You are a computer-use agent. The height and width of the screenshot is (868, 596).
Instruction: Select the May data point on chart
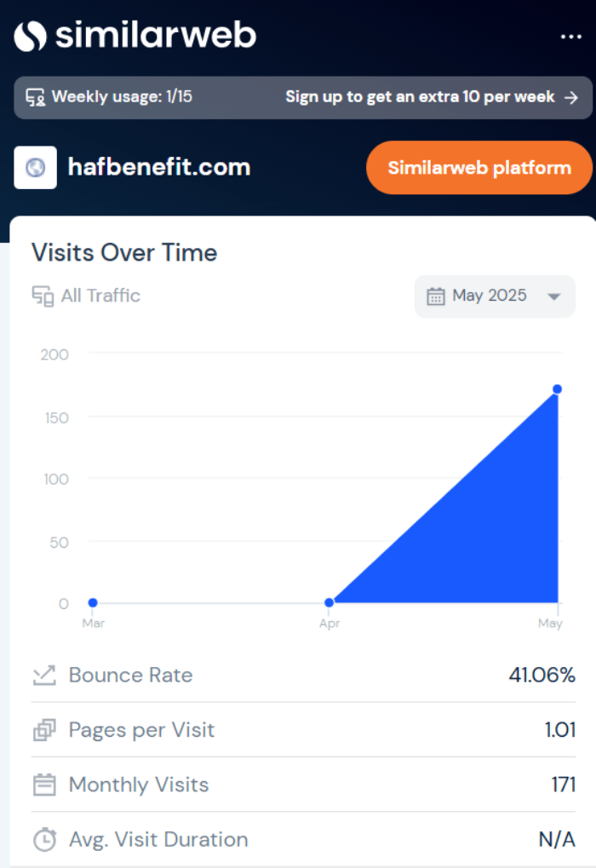(x=558, y=389)
